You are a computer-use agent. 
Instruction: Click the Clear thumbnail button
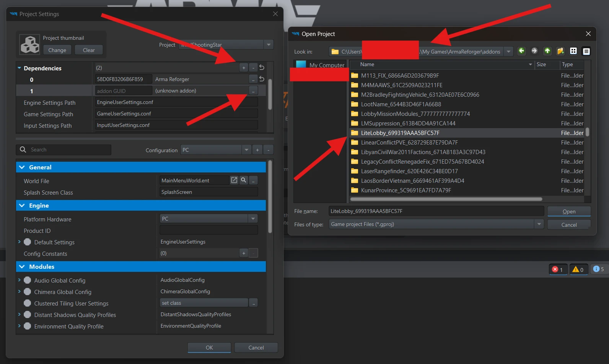(89, 50)
